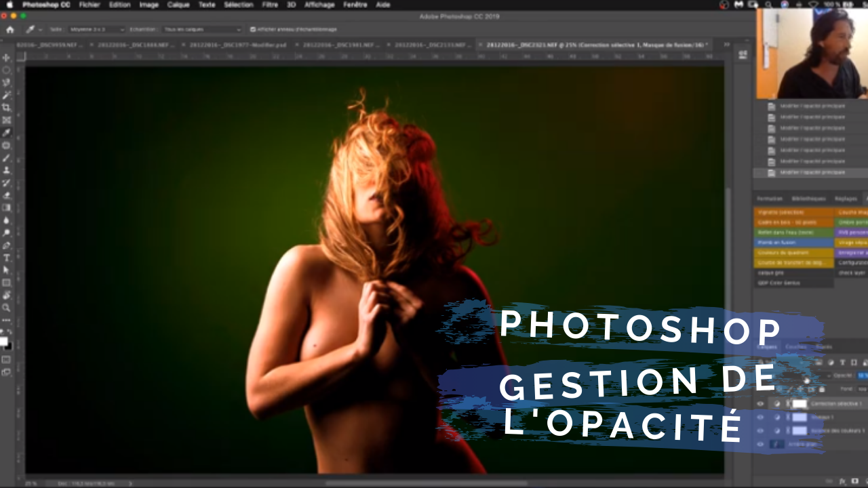Select the Blur tool
This screenshot has width=868, height=488.
[7, 220]
